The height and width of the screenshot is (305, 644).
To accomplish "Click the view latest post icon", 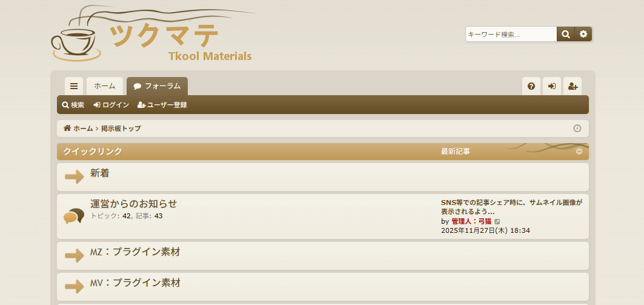I will pyautogui.click(x=497, y=222).
